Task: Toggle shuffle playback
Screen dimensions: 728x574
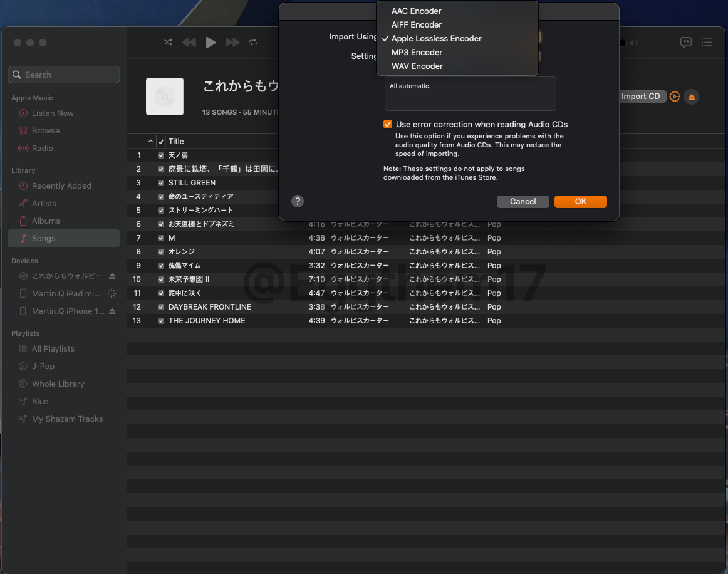Action: (168, 42)
